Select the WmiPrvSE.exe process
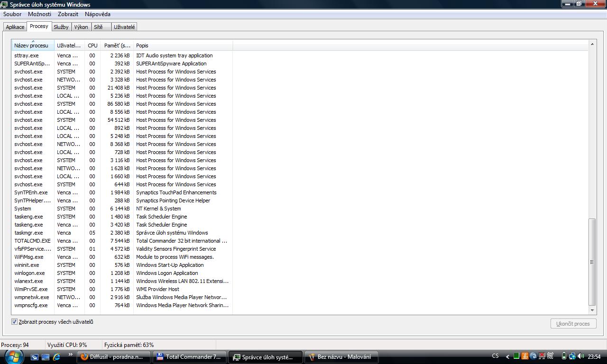Image resolution: width=607 pixels, height=364 pixels. [122, 289]
